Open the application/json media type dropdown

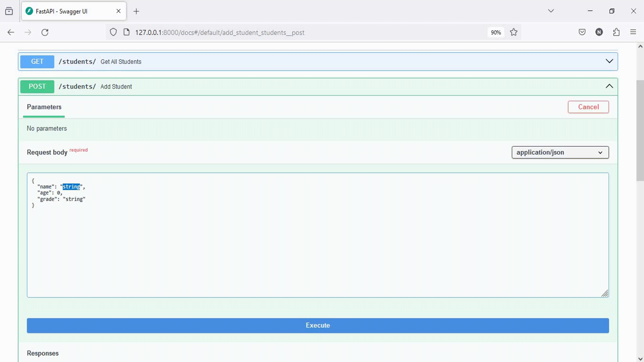click(560, 152)
